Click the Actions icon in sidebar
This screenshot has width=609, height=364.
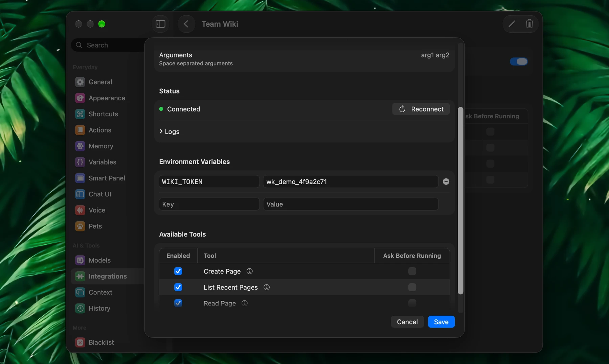pos(80,130)
